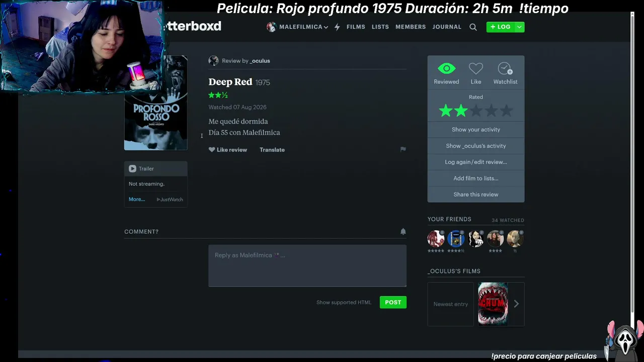Open 'YOUR FRIENDS' heading link
The width and height of the screenshot is (644, 362).
[x=449, y=219]
